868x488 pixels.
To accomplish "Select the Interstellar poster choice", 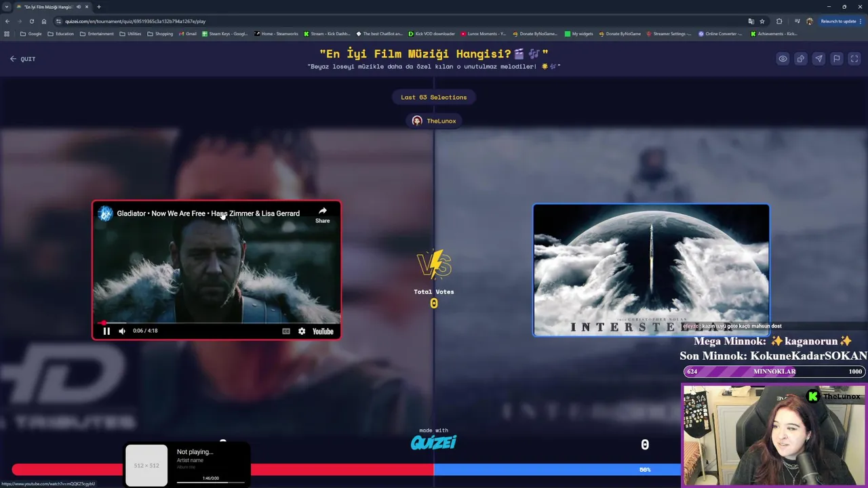I will [651, 270].
